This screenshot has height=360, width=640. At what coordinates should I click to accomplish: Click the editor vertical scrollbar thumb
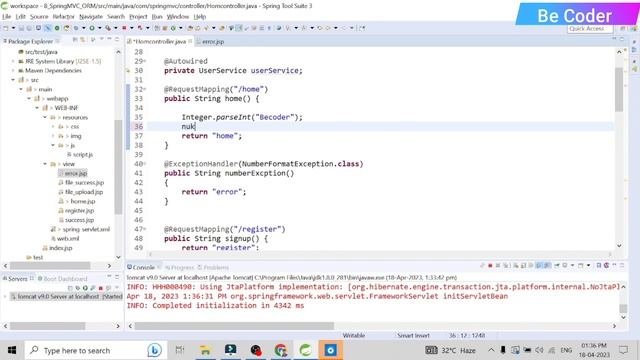[619, 89]
